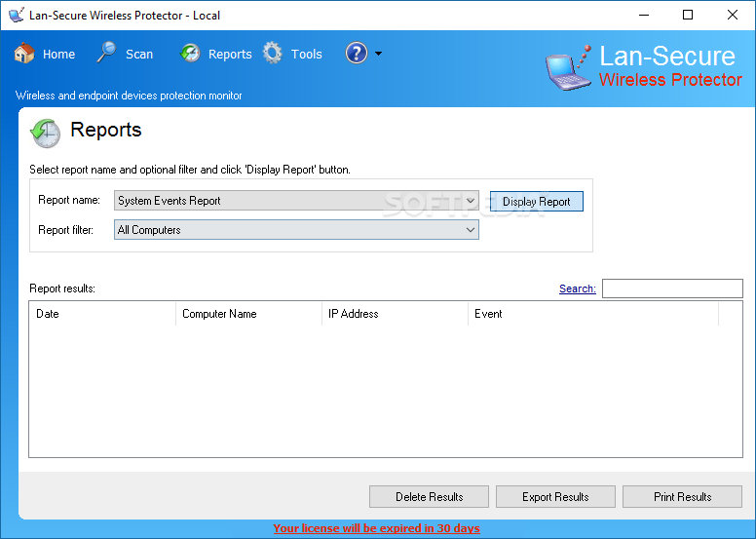Minimize the Lan-Secure window

tap(644, 15)
